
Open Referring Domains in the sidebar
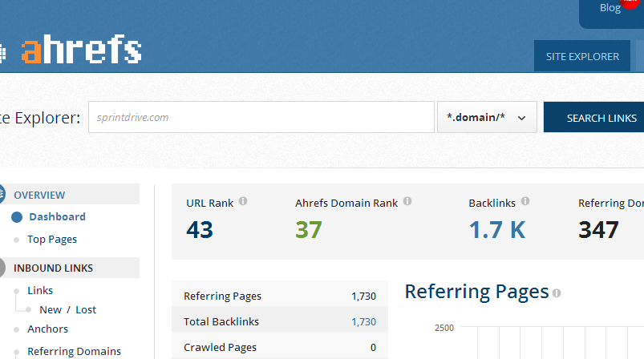tap(74, 352)
